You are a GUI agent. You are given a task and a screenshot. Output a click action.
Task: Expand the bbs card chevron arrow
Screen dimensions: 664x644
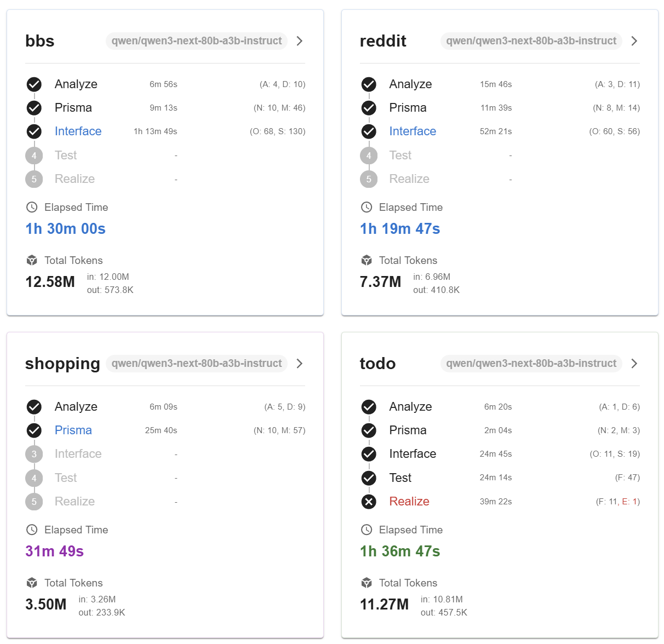tap(300, 41)
